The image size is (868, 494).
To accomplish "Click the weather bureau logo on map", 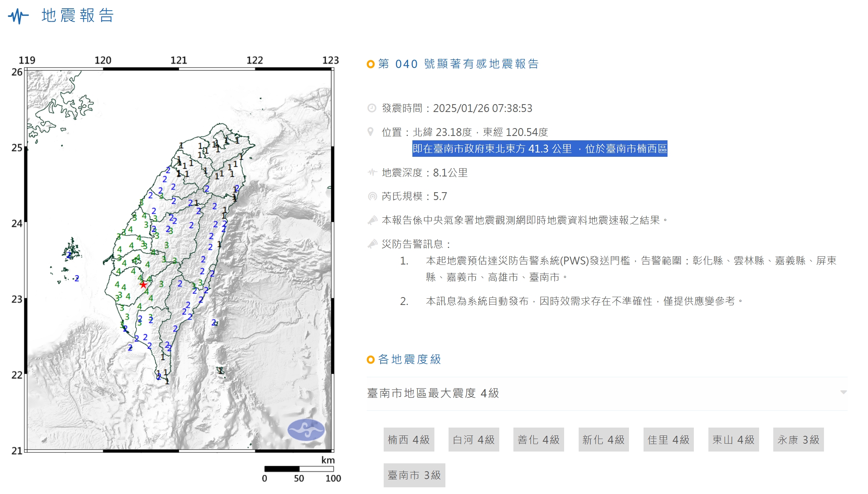I will [306, 430].
